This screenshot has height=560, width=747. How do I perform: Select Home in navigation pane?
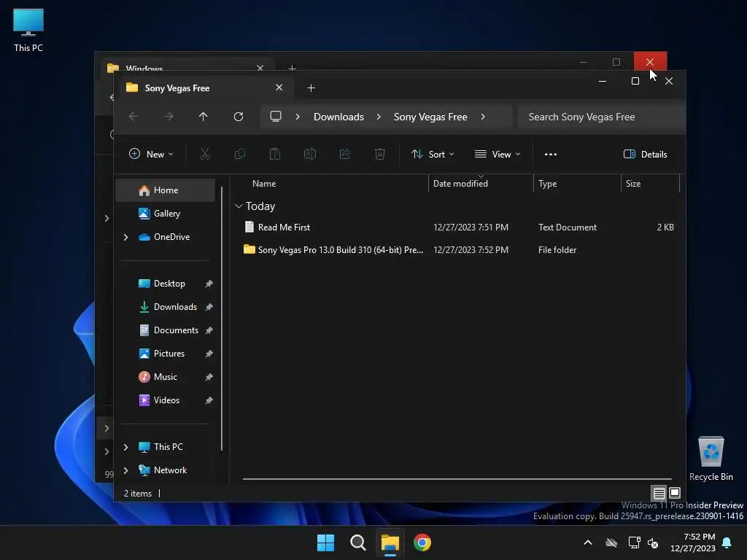[166, 190]
